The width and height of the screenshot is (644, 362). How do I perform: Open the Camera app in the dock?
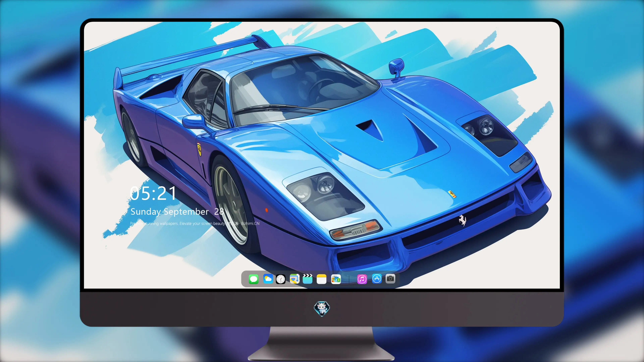390,279
